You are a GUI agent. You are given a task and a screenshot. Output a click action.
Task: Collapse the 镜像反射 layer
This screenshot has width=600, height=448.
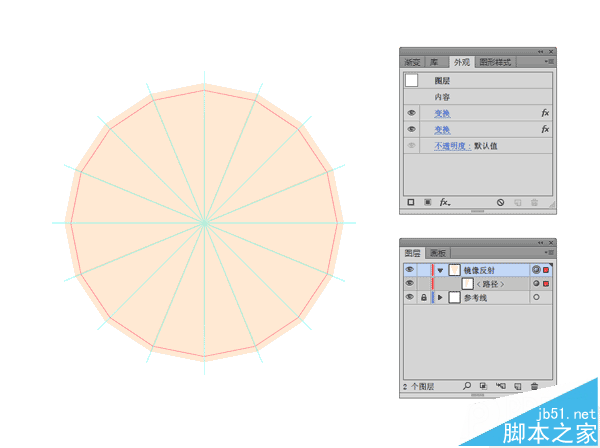[440, 270]
